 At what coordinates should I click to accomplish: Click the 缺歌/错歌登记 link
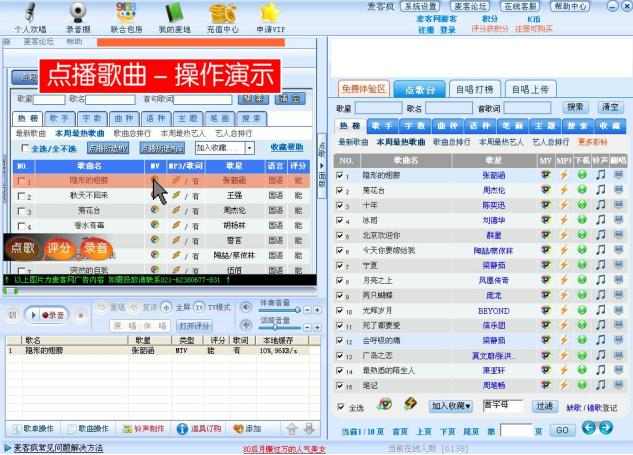pyautogui.click(x=591, y=408)
